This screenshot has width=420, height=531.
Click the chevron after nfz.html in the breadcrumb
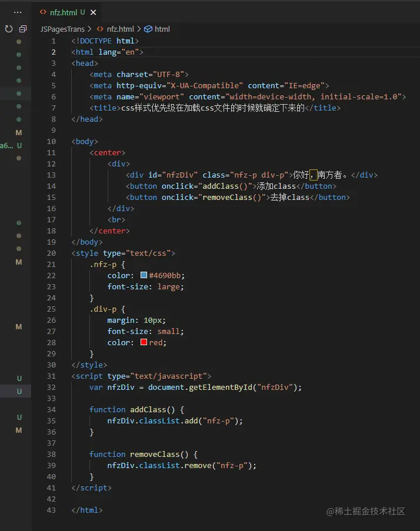[139, 29]
